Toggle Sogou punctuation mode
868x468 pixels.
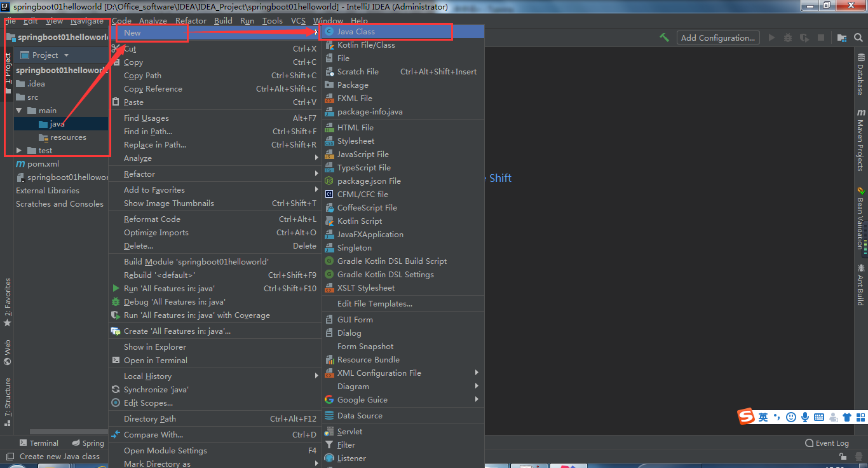pos(776,417)
